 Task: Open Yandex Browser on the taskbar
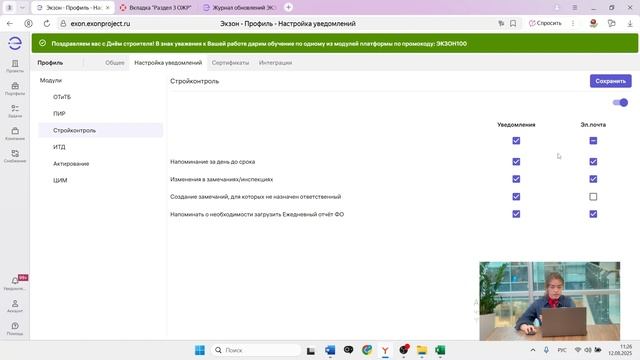(385, 350)
